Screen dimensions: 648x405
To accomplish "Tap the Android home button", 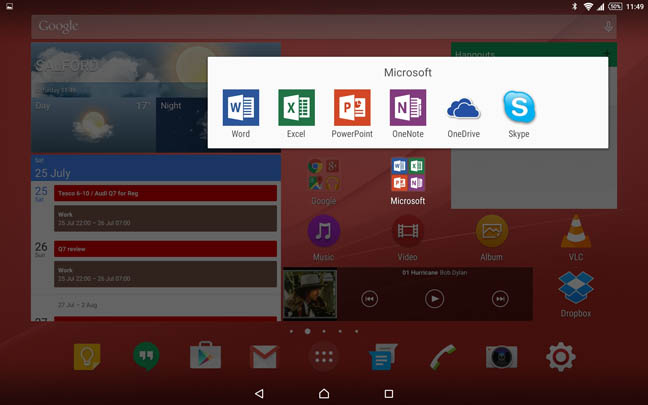I will pos(324,393).
